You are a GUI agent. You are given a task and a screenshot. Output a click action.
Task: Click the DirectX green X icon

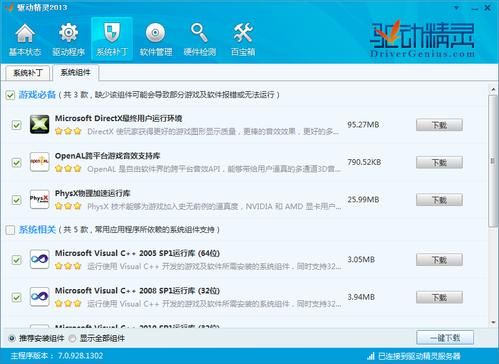tap(39, 124)
